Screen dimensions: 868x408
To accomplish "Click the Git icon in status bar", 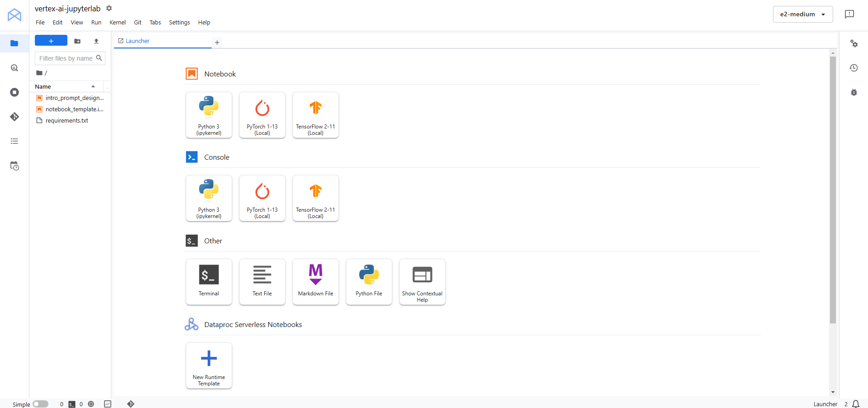I will (x=131, y=404).
